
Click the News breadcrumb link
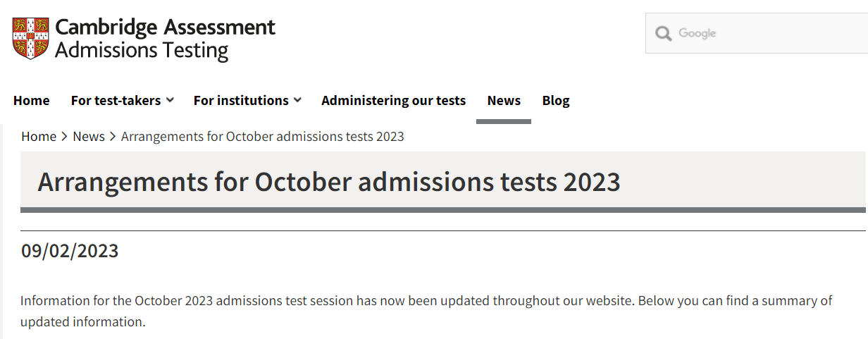tap(89, 137)
